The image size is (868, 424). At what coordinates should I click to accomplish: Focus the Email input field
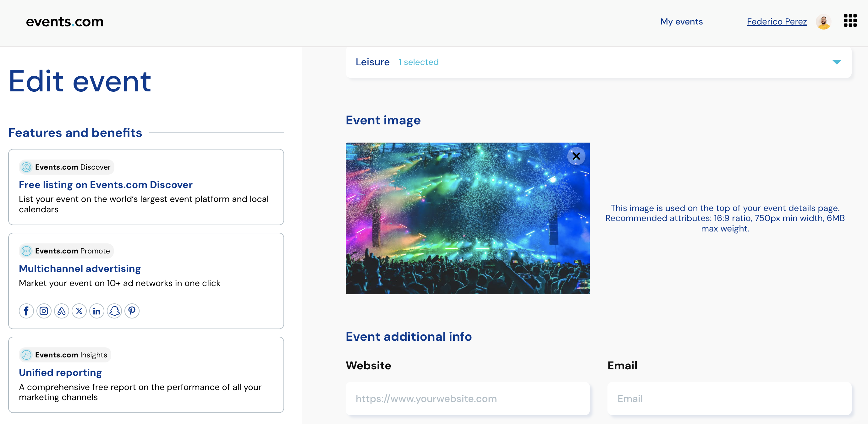(x=729, y=399)
